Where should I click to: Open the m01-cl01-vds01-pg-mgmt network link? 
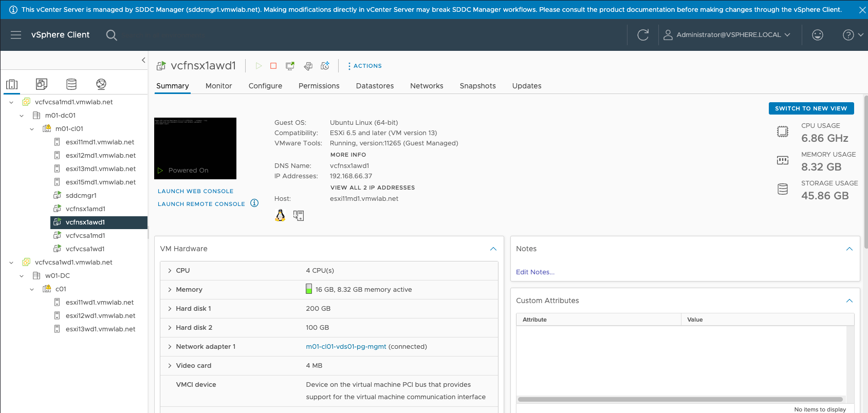point(346,347)
